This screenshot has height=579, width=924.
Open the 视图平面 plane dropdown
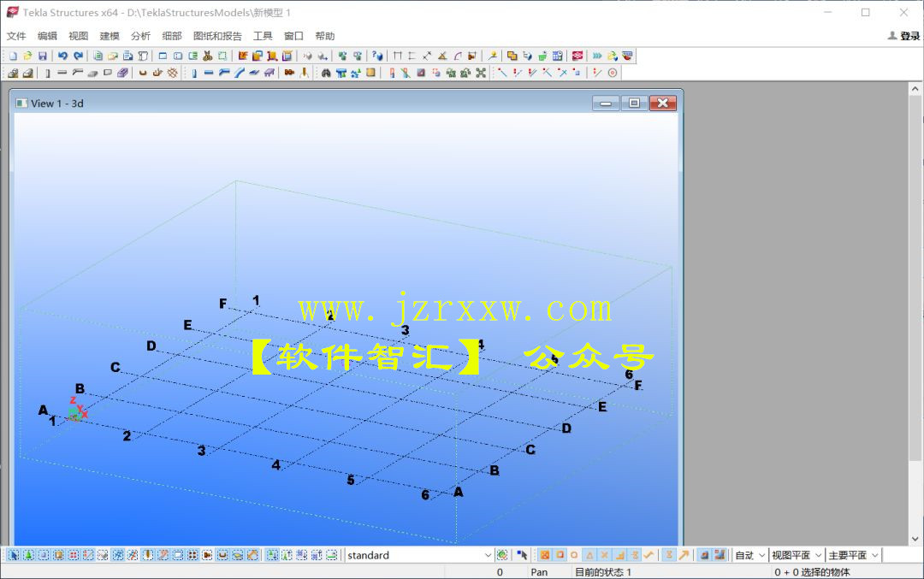click(x=797, y=555)
